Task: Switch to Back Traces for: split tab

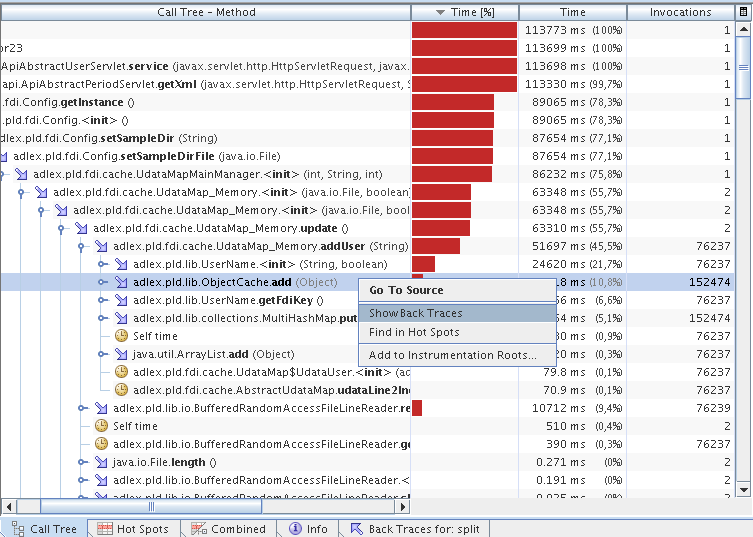Action: pyautogui.click(x=415, y=529)
